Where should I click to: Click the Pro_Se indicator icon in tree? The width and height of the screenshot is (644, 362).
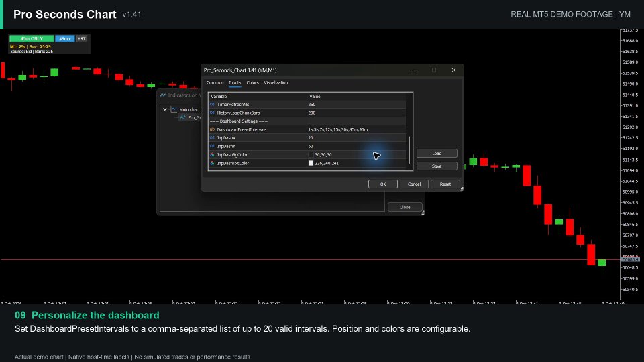[182, 117]
